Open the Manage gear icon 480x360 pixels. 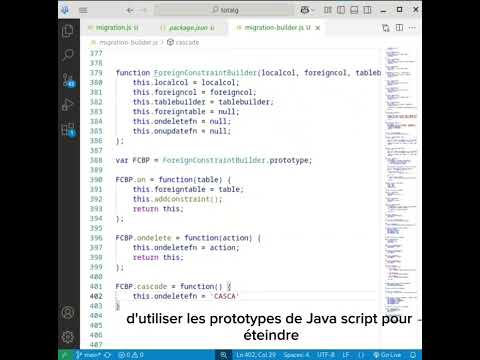[x=68, y=337]
